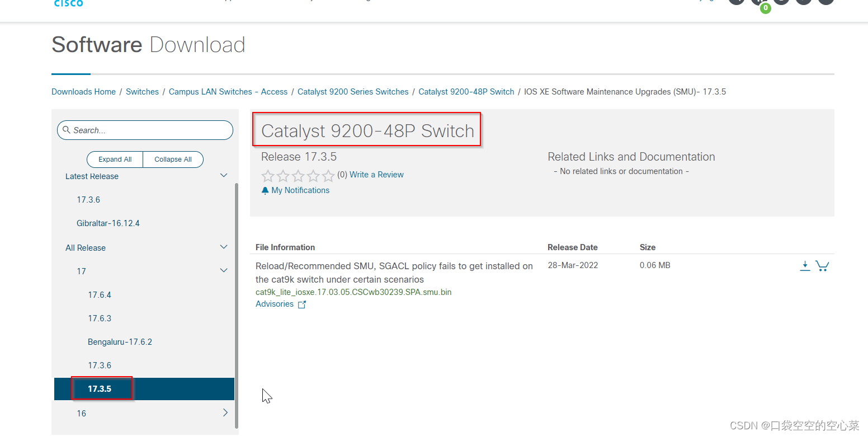Screen dimensions: 868x436
Task: Select release 17.6.3 in the tree
Action: 100,318
